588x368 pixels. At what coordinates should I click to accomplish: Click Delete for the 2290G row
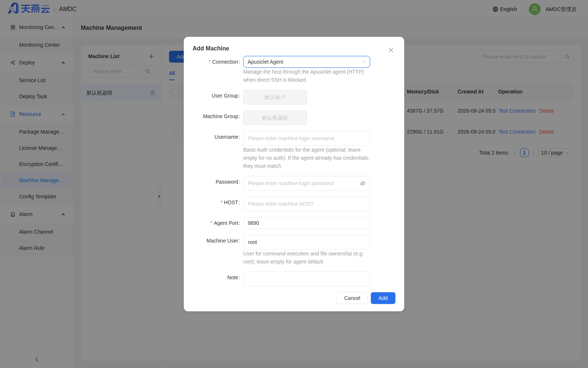[x=546, y=132]
